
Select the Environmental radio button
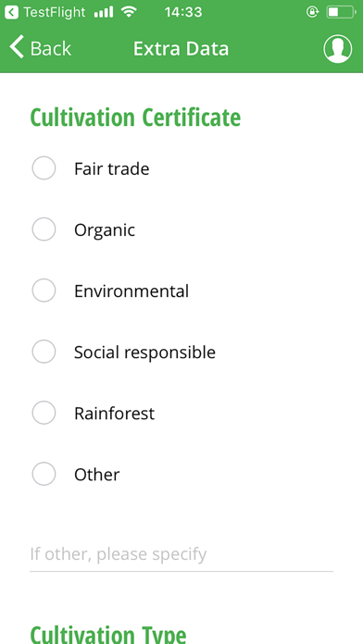pyautogui.click(x=44, y=291)
